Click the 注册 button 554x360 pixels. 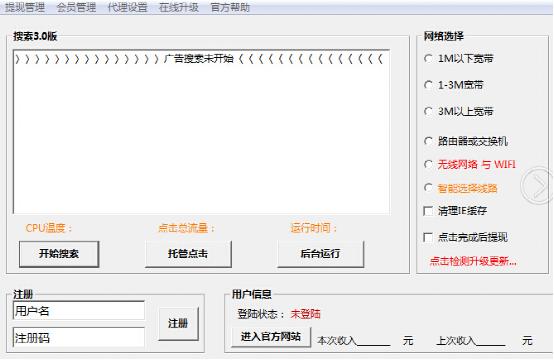coord(178,324)
